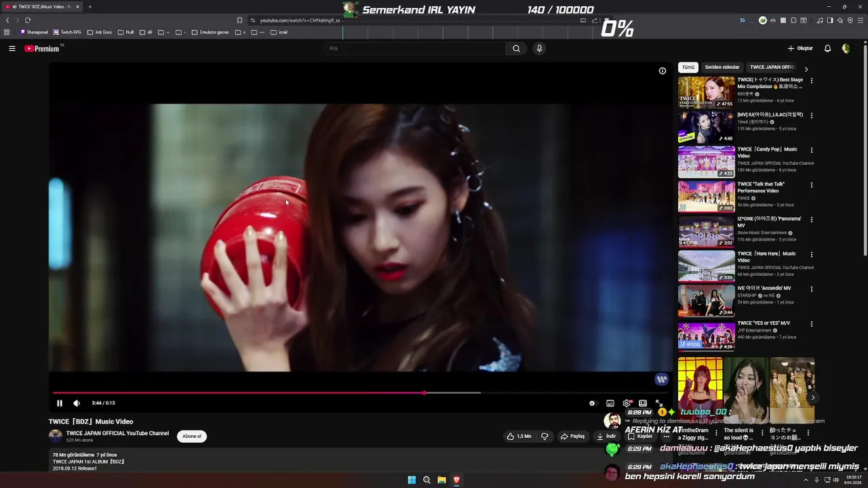Focus the YouTube 'Ara' search box
Viewport: 868px width, 488px height.
(415, 48)
